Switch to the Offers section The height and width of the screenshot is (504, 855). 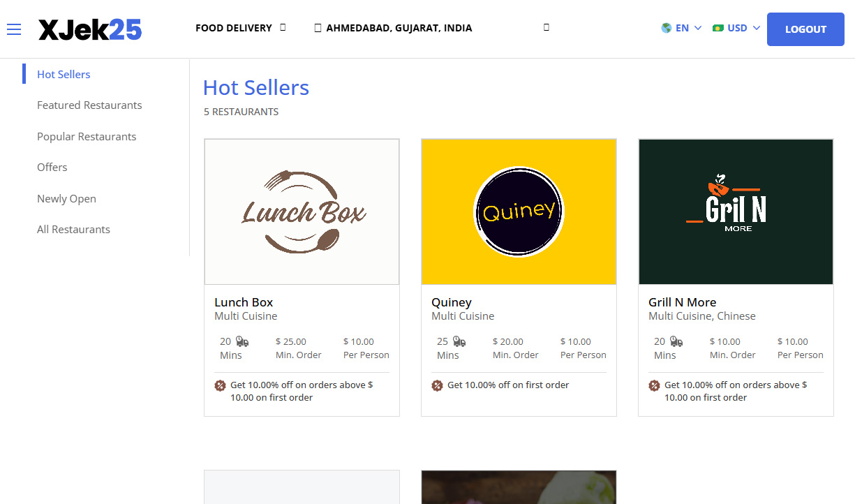pos(52,167)
